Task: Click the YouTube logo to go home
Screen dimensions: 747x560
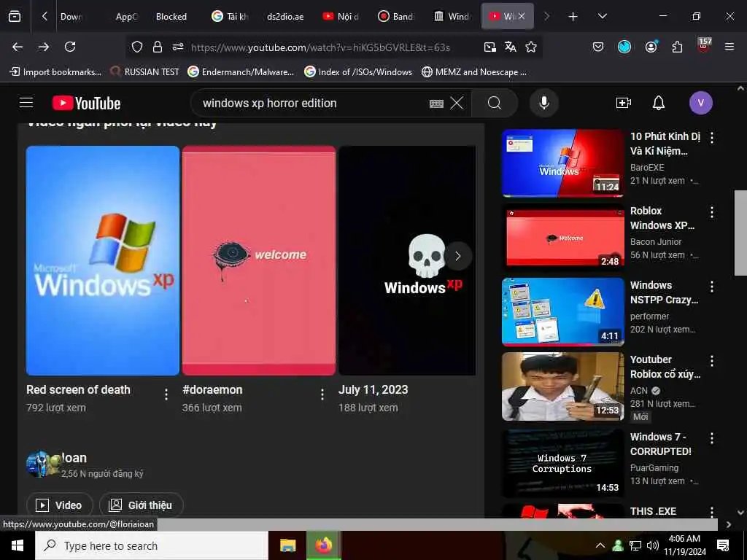Action: (x=86, y=103)
